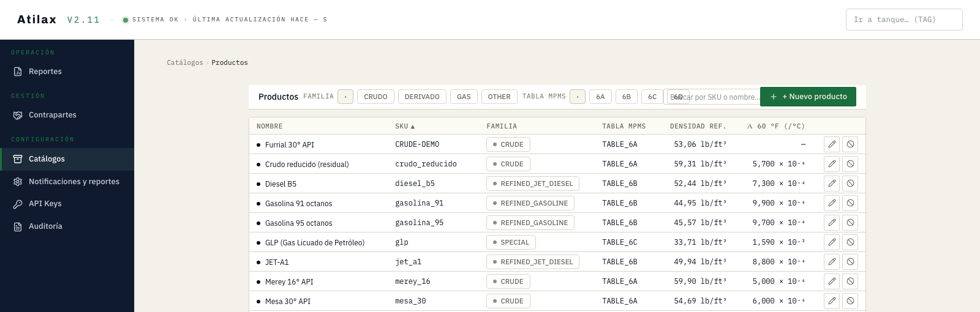Click the CRUDE tag on Furrial row
This screenshot has height=312, width=980.
click(x=508, y=144)
